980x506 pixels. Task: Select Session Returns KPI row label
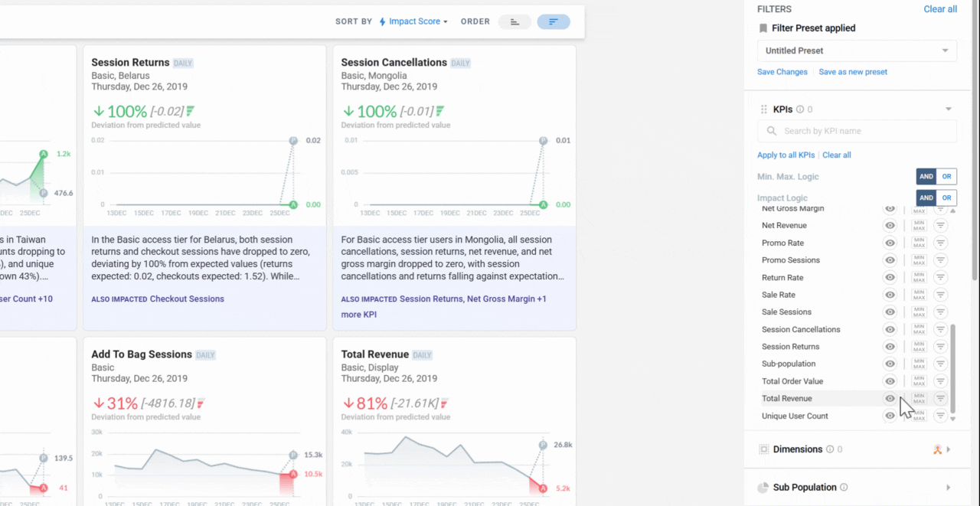pos(790,347)
